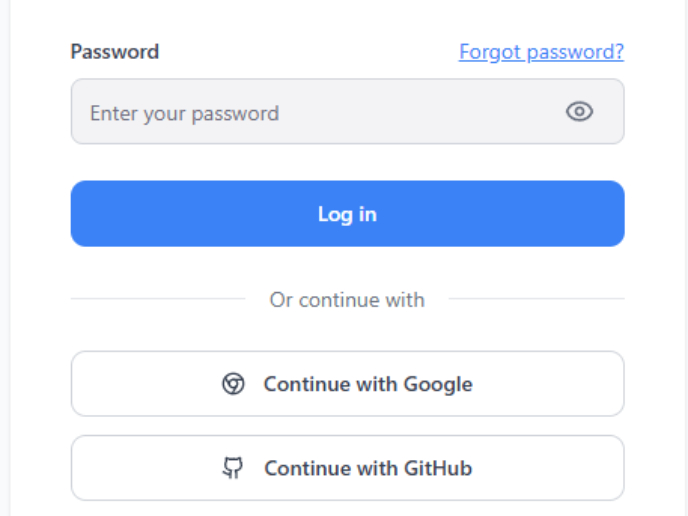Choose Continue with GitHub sign-in

[347, 468]
